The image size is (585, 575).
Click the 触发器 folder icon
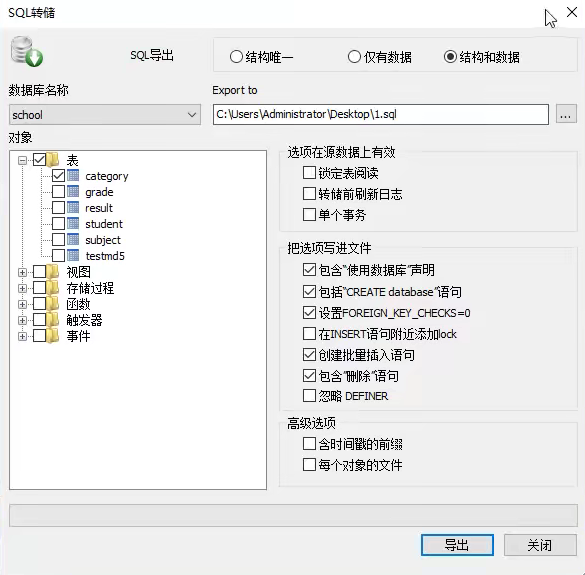(53, 320)
